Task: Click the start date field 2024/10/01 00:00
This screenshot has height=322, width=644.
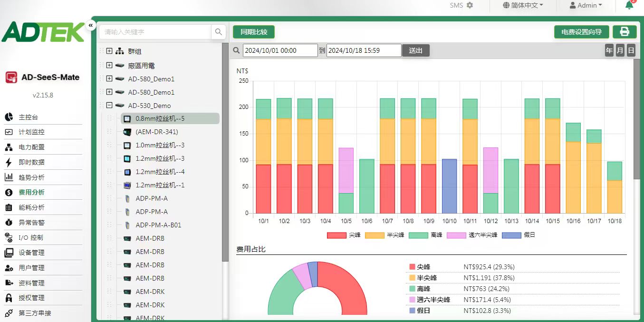Action: 280,50
